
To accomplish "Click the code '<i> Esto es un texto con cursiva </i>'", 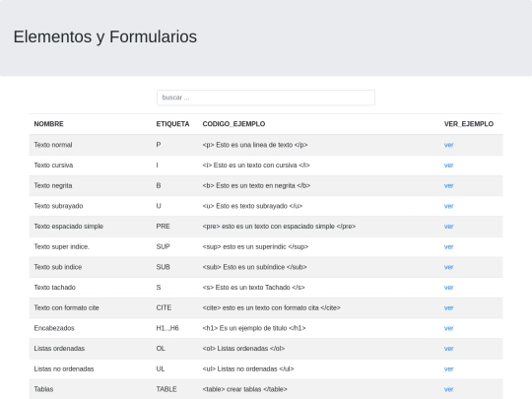I will (x=256, y=166).
